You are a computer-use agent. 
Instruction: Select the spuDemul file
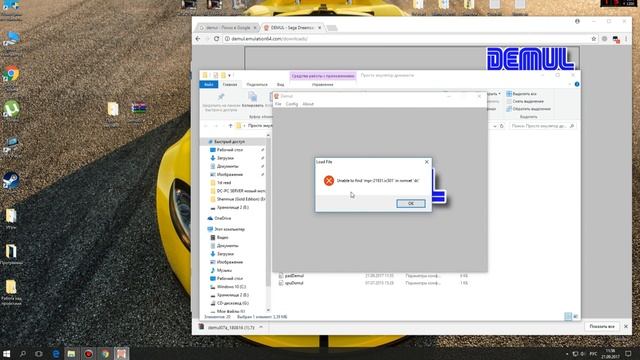(294, 283)
